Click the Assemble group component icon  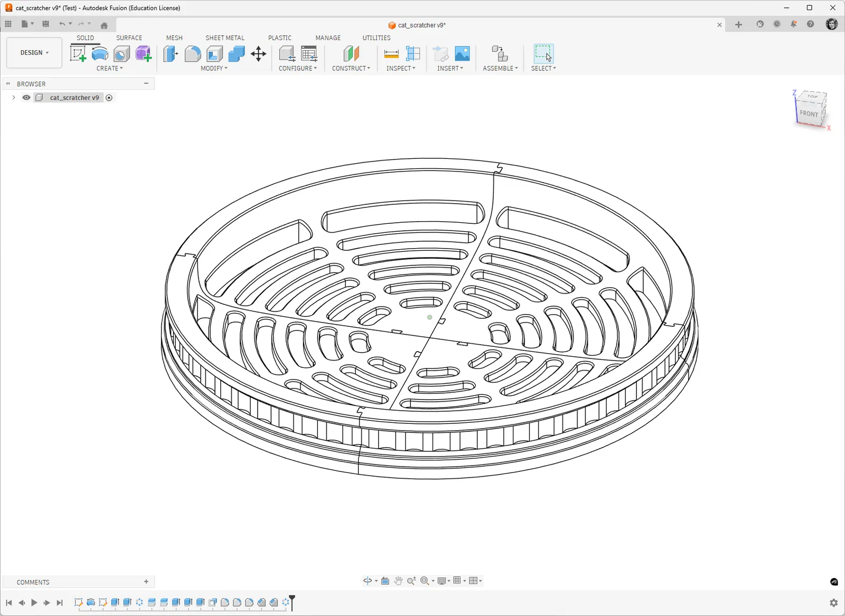500,54
